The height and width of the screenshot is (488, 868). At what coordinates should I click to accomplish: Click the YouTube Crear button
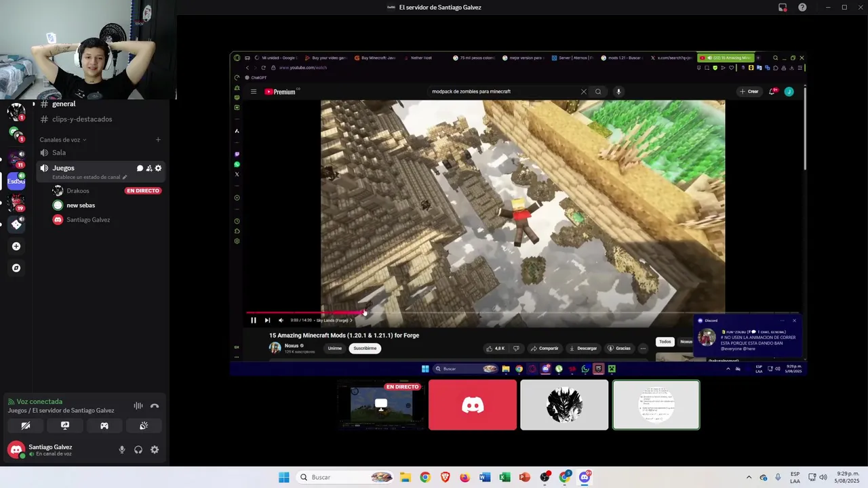click(x=749, y=91)
